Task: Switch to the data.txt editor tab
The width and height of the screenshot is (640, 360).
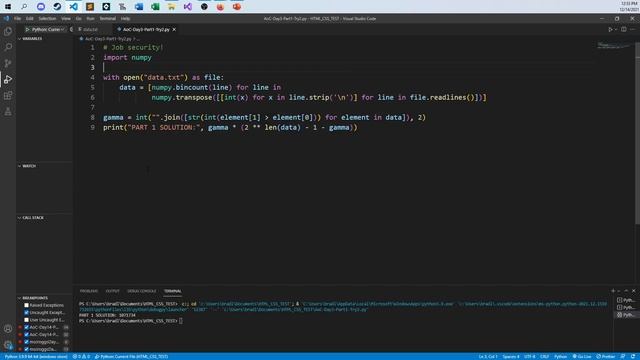Action: pyautogui.click(x=91, y=29)
